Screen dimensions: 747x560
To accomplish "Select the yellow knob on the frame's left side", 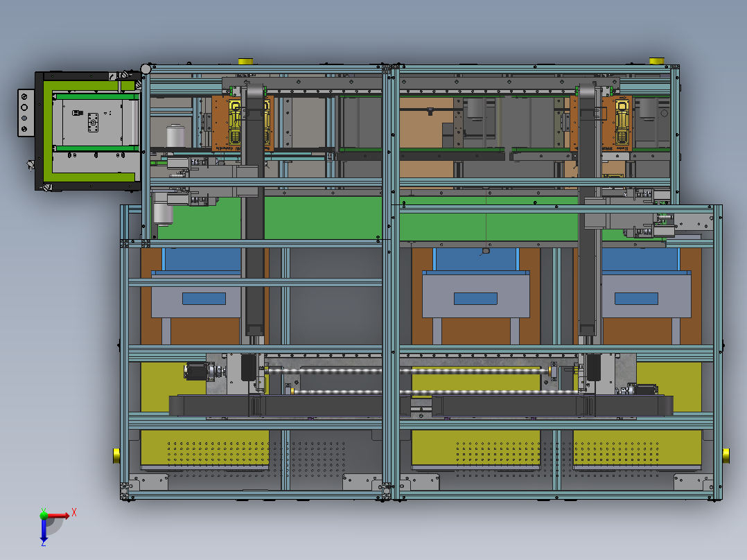I will (x=116, y=455).
